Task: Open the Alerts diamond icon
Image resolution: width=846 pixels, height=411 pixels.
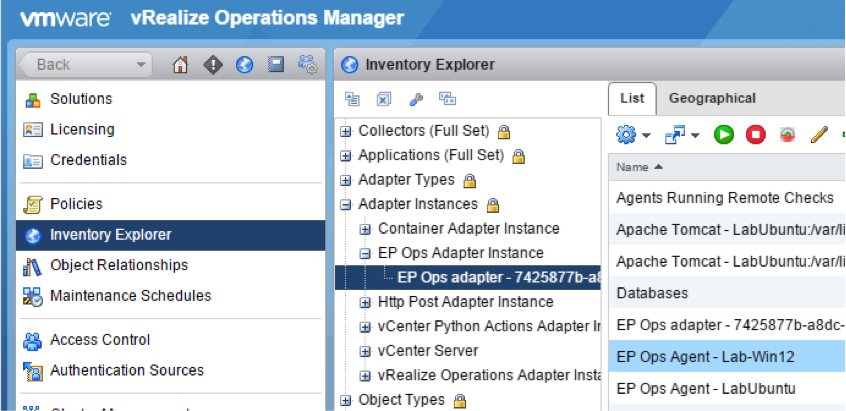Action: [x=212, y=65]
